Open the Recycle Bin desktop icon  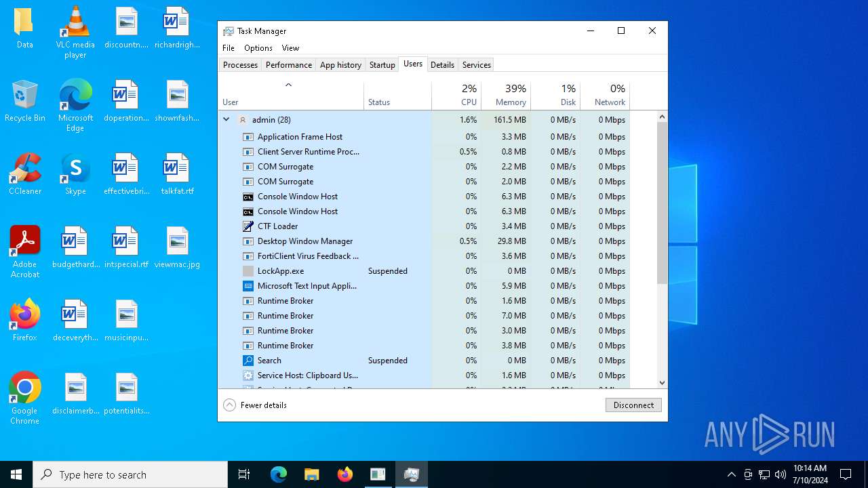[x=25, y=102]
